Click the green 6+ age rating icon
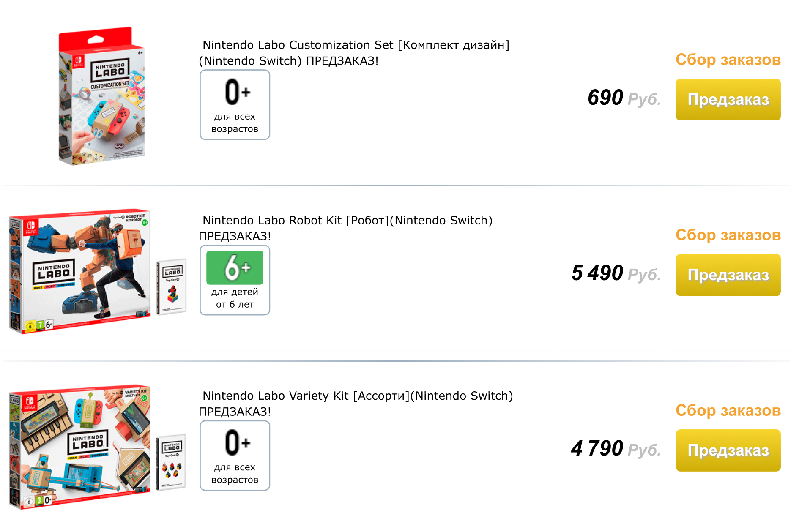The height and width of the screenshot is (532, 799). click(x=235, y=267)
